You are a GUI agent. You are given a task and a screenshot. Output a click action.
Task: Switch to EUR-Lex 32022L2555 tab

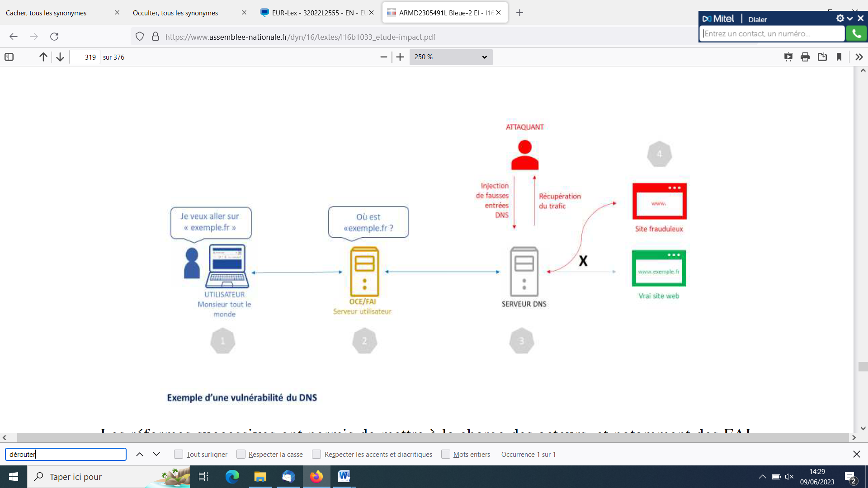click(x=316, y=13)
